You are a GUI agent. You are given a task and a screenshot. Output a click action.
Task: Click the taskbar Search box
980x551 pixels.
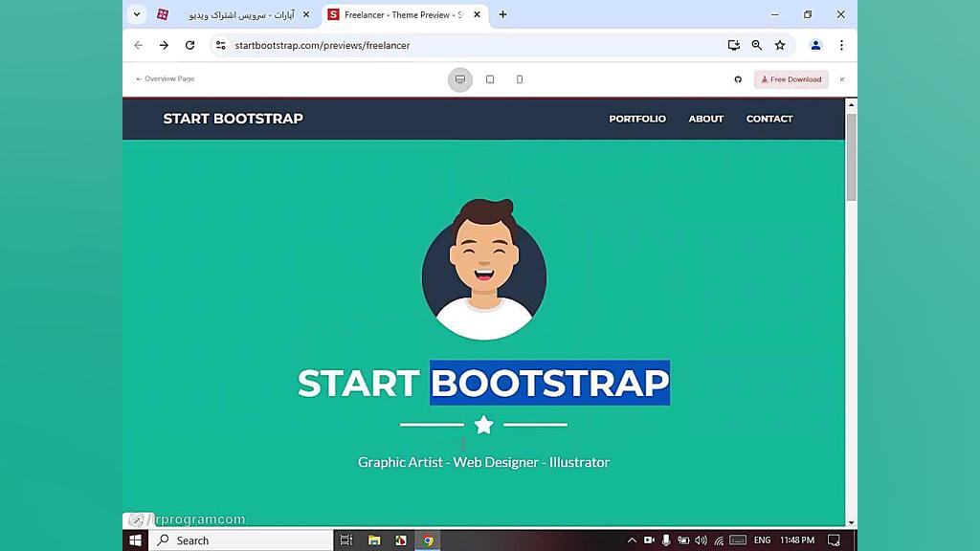coord(241,540)
